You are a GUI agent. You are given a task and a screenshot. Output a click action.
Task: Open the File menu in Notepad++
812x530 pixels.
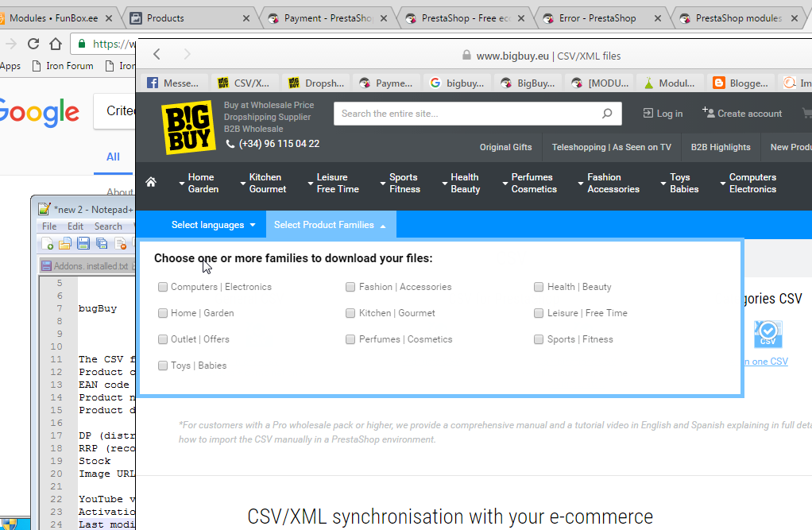tap(49, 226)
